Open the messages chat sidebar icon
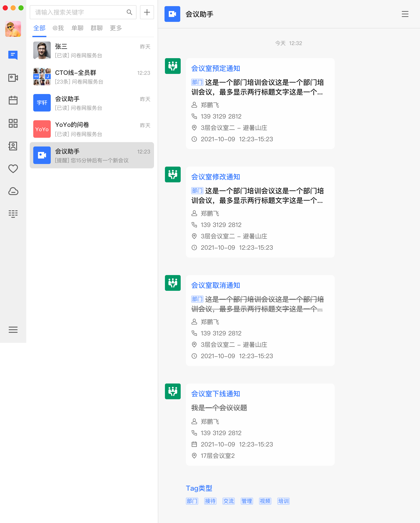 [13, 55]
